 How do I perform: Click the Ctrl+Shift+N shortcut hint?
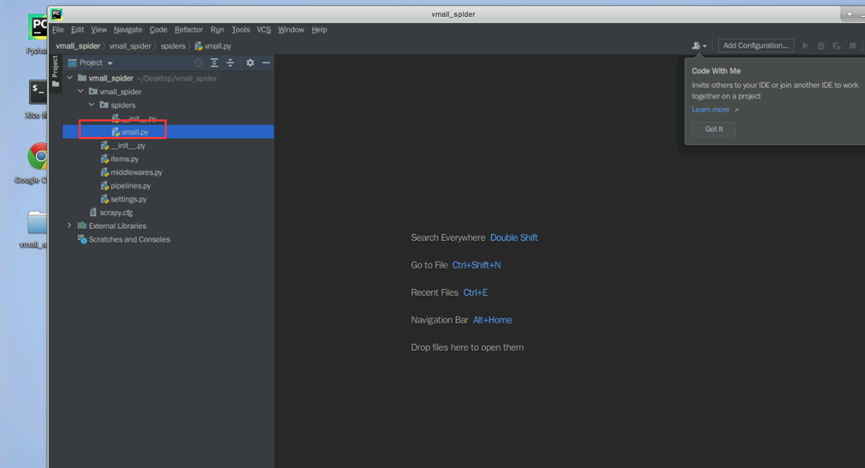(x=477, y=265)
